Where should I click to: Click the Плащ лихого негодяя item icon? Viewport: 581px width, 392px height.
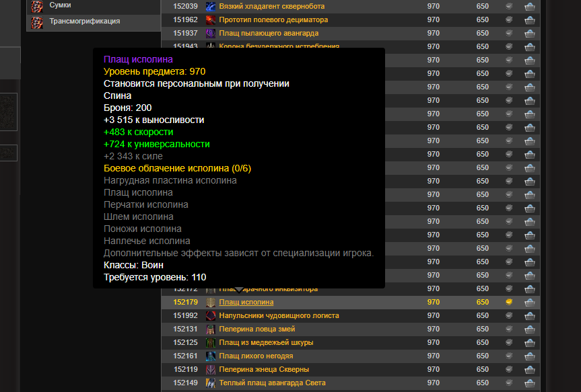[x=211, y=356]
